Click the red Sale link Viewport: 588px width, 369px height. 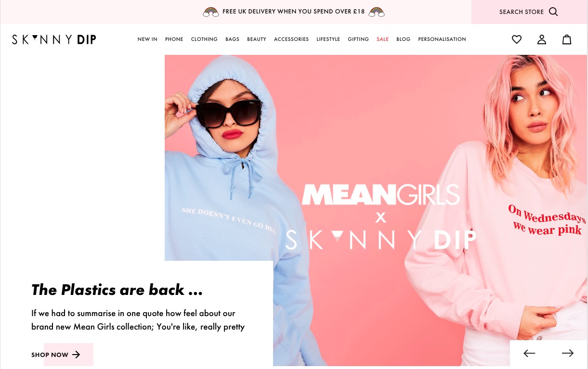point(383,39)
